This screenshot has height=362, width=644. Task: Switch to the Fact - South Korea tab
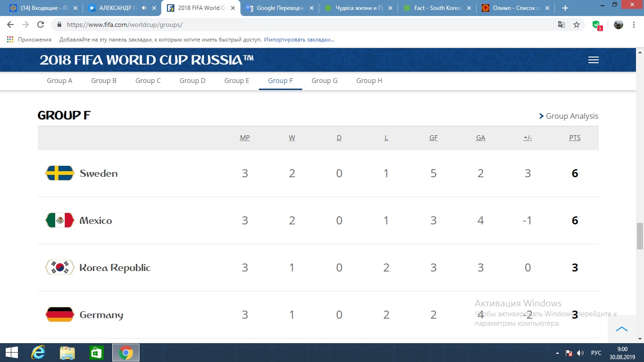[x=436, y=8]
